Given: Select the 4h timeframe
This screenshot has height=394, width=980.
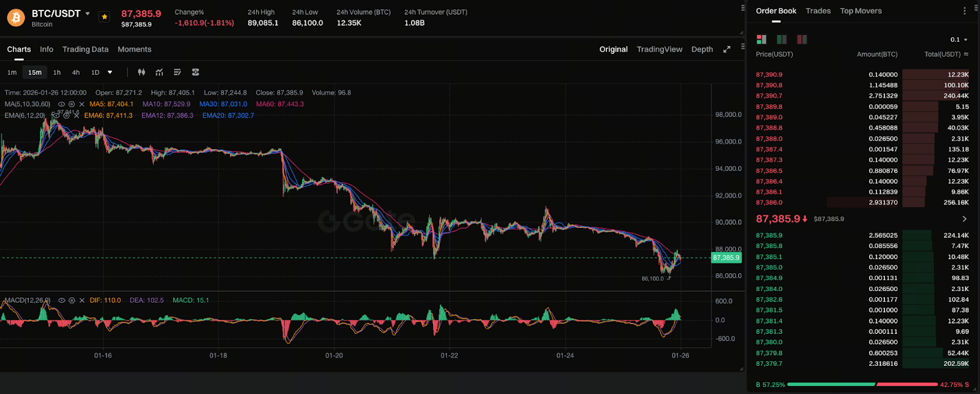Looking at the screenshot, I should tap(76, 72).
